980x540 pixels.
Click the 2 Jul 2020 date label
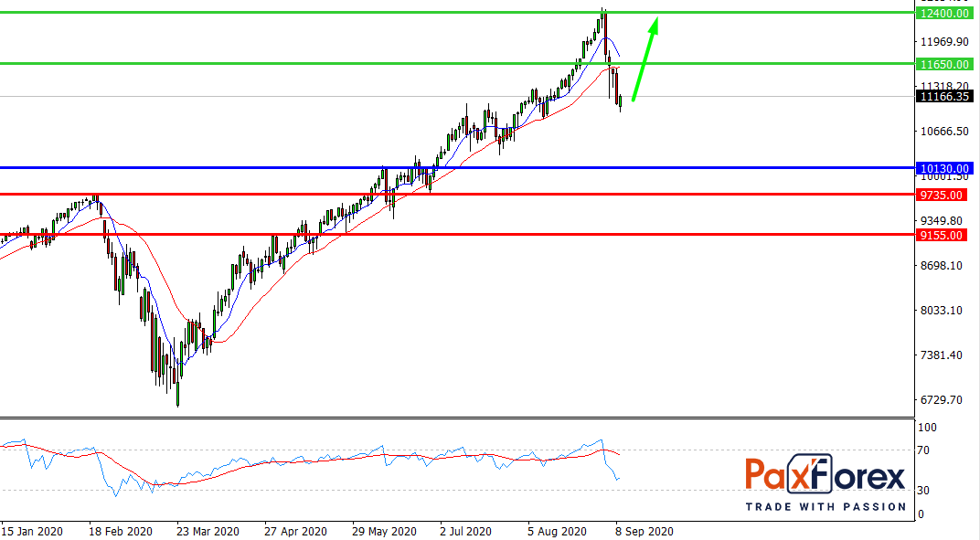tap(465, 531)
